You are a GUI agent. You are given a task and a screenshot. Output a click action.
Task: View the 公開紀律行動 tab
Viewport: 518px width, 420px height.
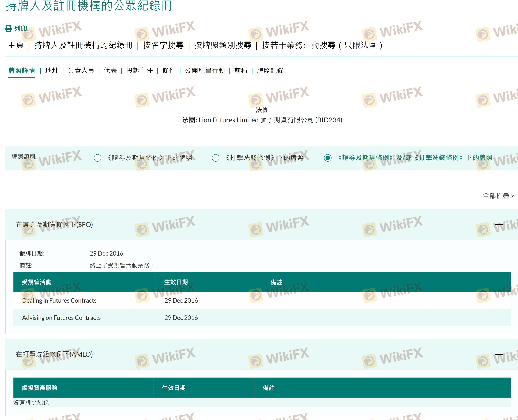(205, 71)
